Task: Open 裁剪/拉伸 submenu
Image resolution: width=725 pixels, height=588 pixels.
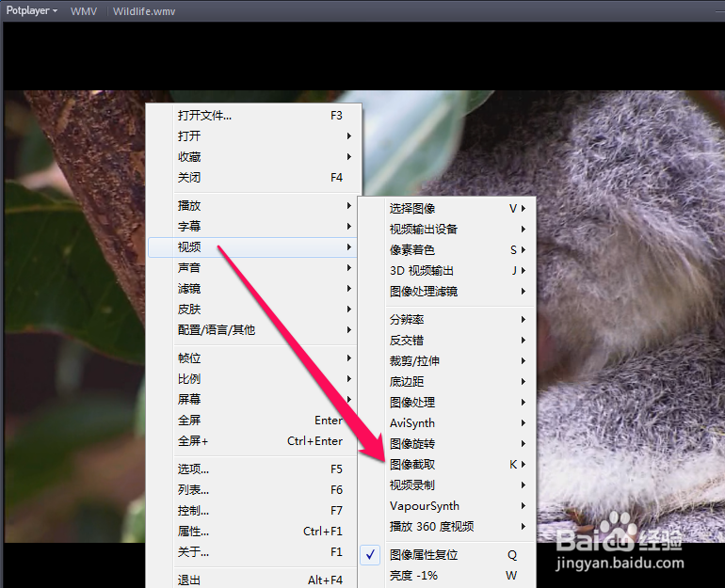Action: 447,360
